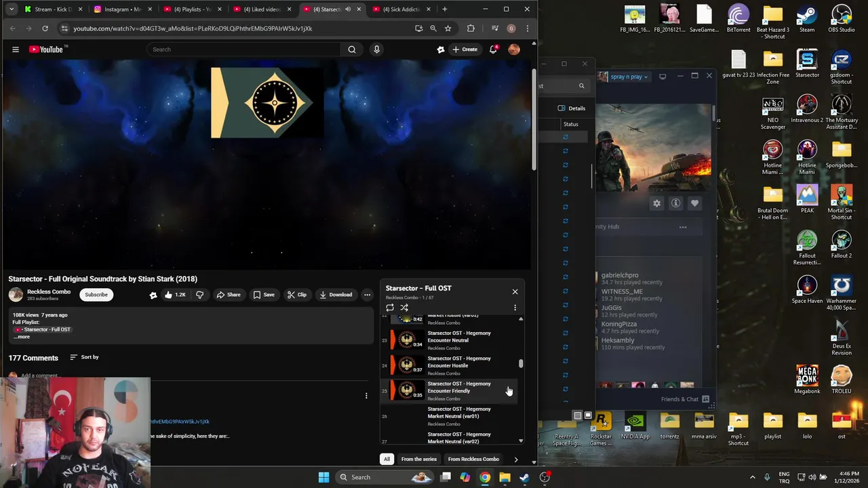Toggle the Details pane in Explorer window

click(572, 108)
